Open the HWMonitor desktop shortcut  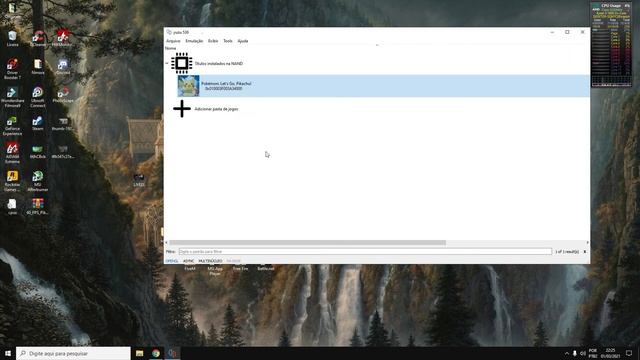(62, 39)
